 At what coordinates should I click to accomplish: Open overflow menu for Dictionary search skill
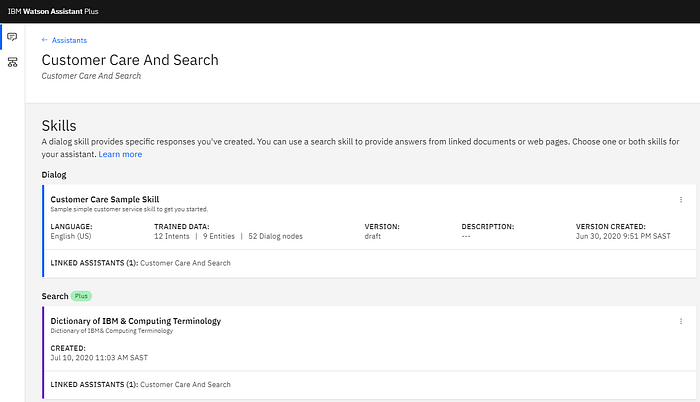click(681, 321)
